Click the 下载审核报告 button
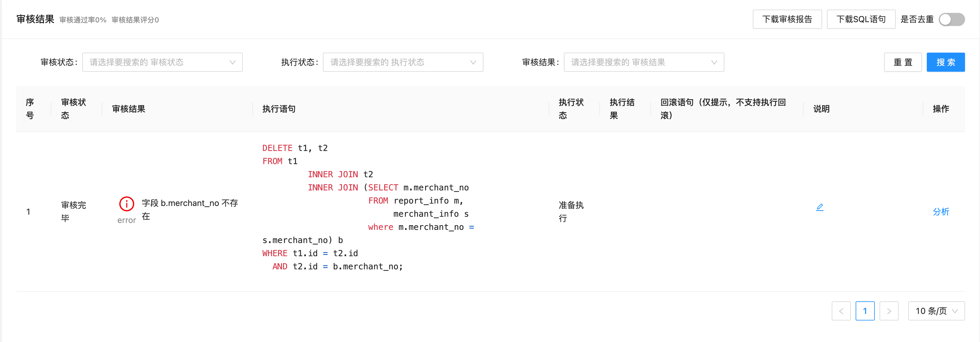Image resolution: width=980 pixels, height=342 pixels. (787, 19)
